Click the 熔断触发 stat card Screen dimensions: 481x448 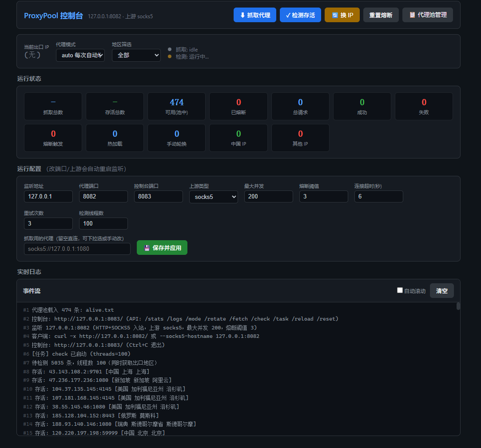coord(53,138)
